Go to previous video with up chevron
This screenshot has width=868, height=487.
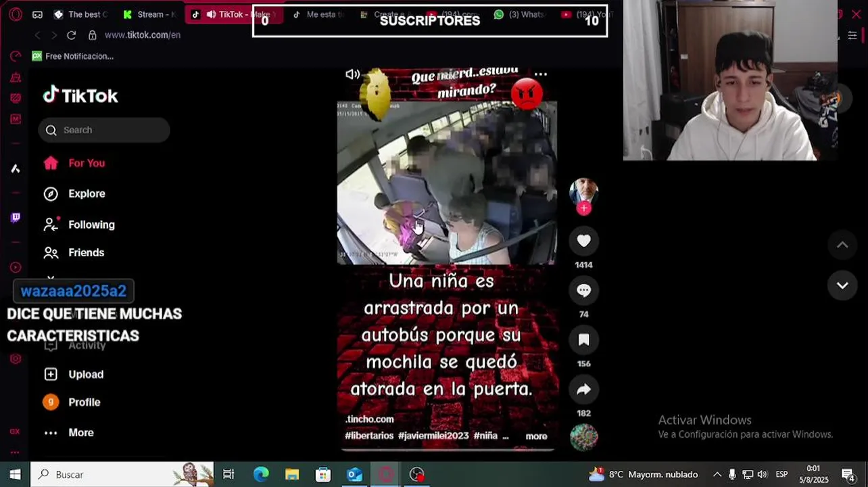842,245
